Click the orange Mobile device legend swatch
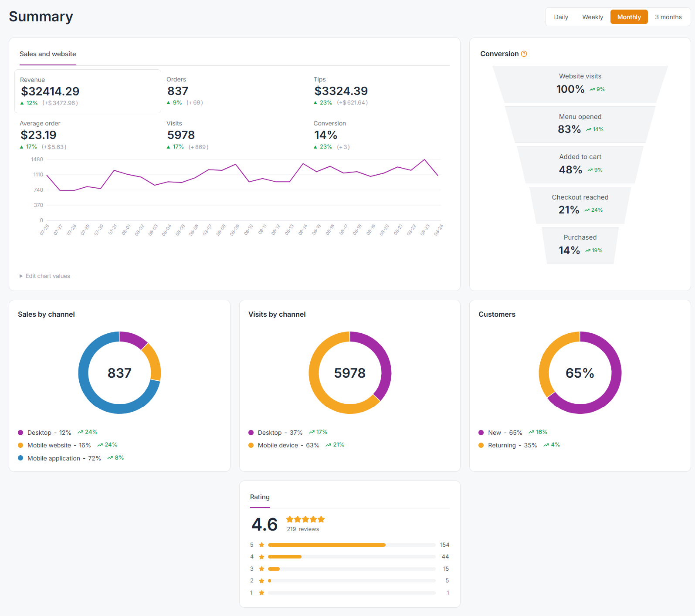This screenshot has height=616, width=695. 251,445
